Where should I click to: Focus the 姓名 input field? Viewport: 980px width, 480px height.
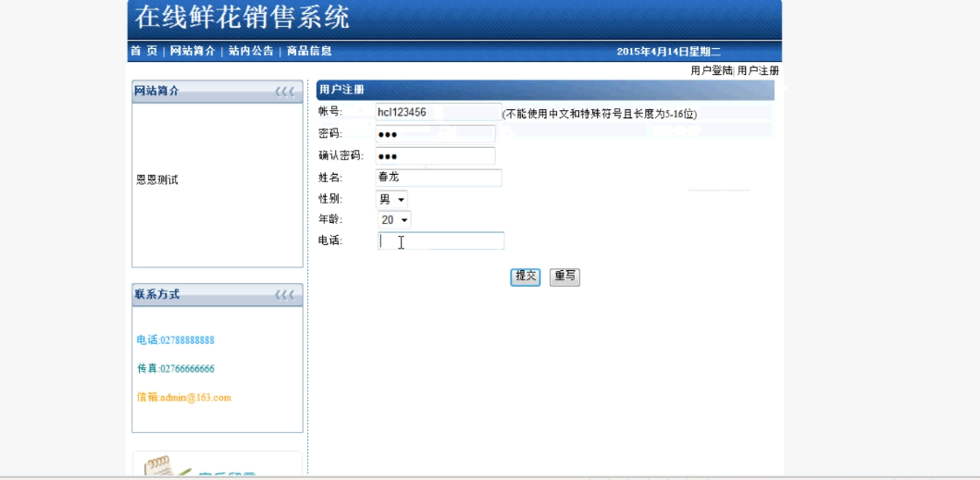(x=438, y=178)
